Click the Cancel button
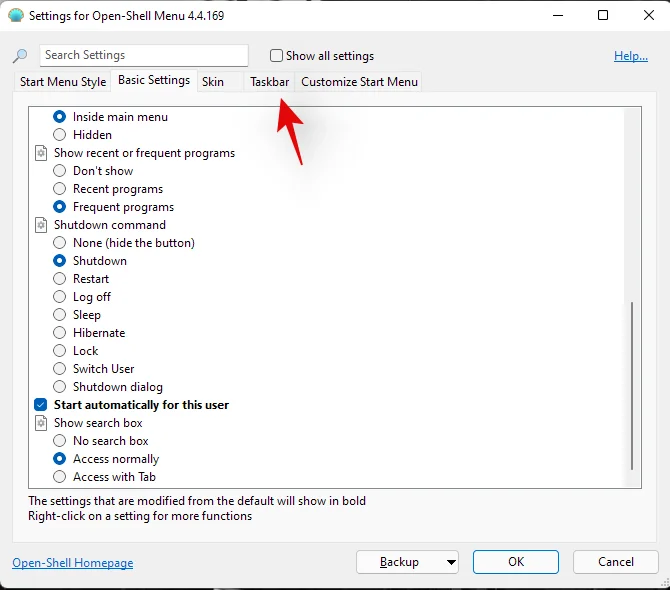The image size is (670, 590). point(616,562)
